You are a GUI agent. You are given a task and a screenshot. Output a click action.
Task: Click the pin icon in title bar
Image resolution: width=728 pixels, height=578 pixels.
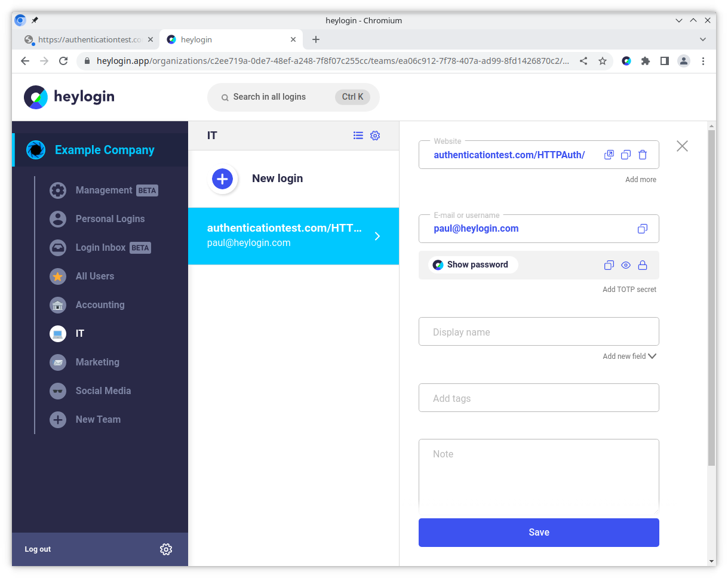(35, 20)
